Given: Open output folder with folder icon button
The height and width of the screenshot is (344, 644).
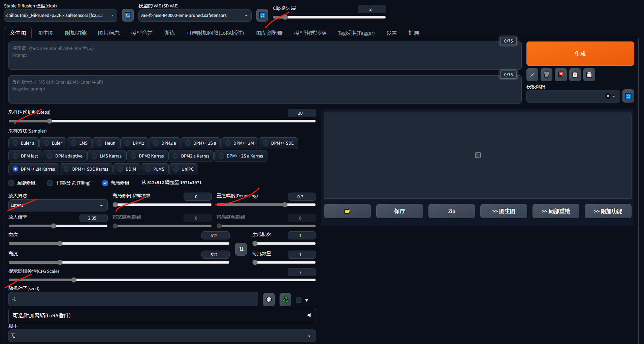Looking at the screenshot, I should tap(347, 211).
